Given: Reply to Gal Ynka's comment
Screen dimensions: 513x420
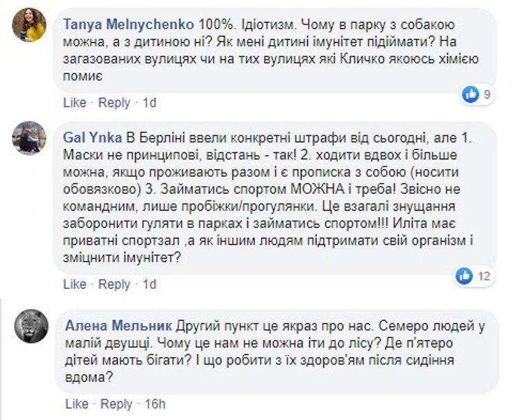Looking at the screenshot, I should click(x=114, y=285).
